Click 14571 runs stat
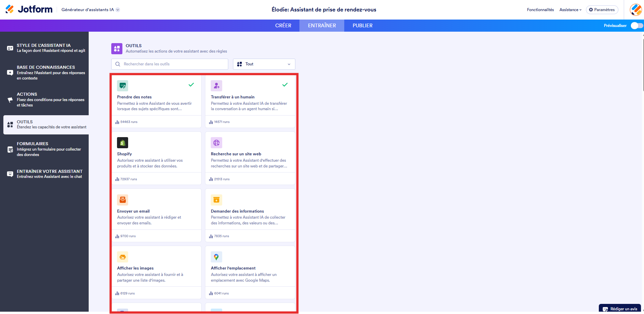The image size is (644, 314). tap(219, 122)
